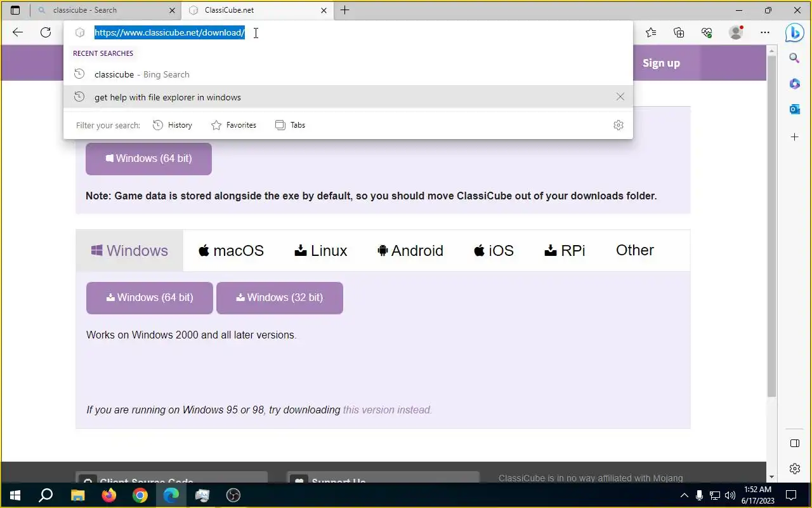Filter search by History
812x508 pixels.
tap(173, 125)
